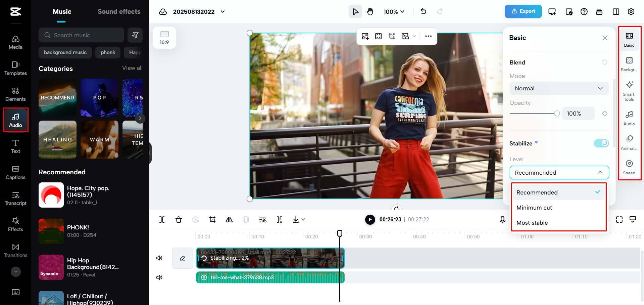
Task: Disable the Stabilize toggle
Action: click(601, 143)
